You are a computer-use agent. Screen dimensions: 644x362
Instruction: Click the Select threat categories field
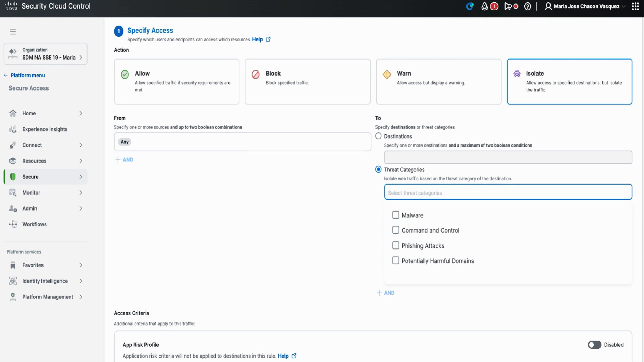508,192
